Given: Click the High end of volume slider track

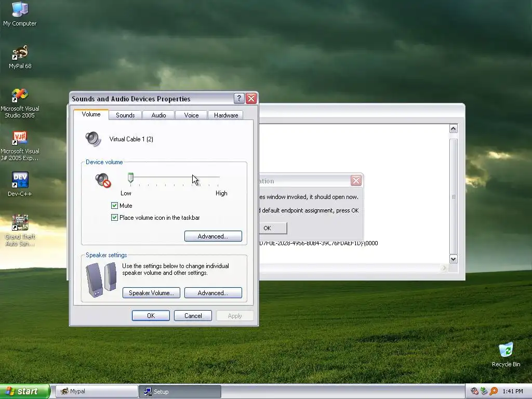Looking at the screenshot, I should [x=218, y=177].
